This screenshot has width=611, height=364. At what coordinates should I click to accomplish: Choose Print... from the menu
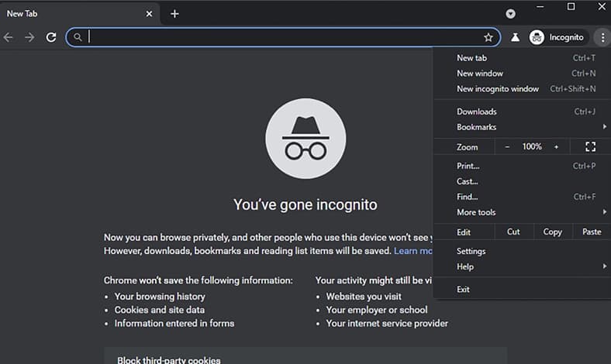coord(522,167)
